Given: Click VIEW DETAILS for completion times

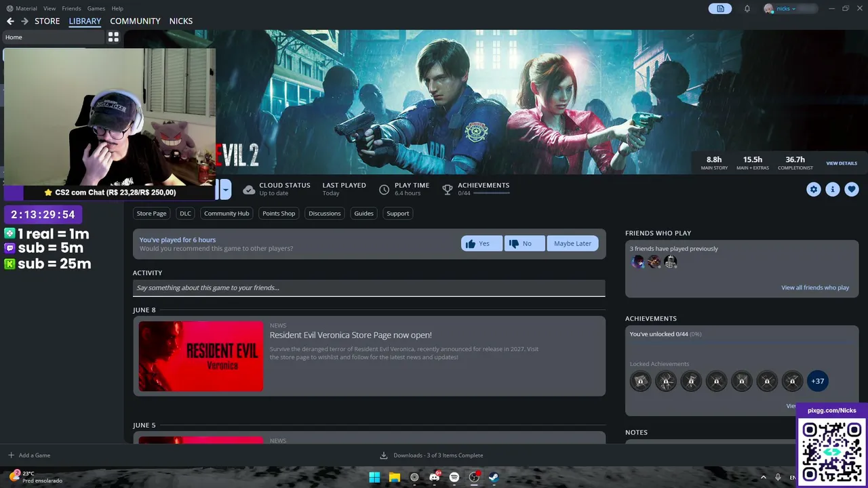Looking at the screenshot, I should pyautogui.click(x=842, y=163).
